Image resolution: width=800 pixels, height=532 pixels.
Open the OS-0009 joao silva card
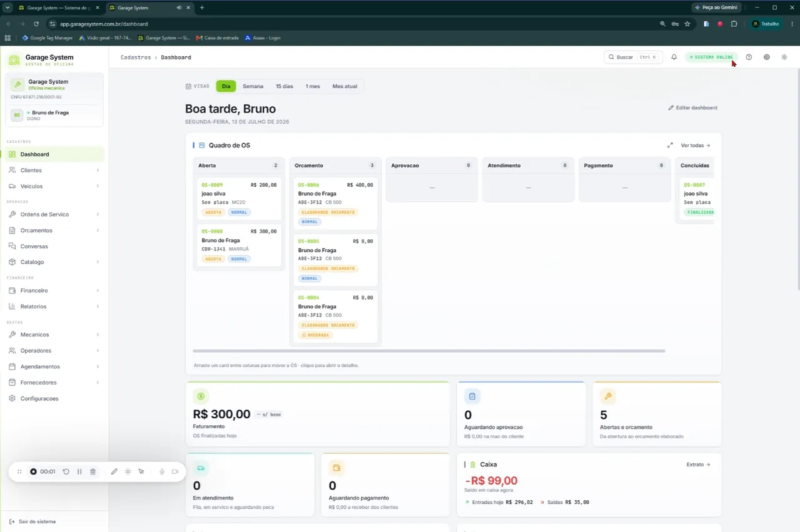239,199
